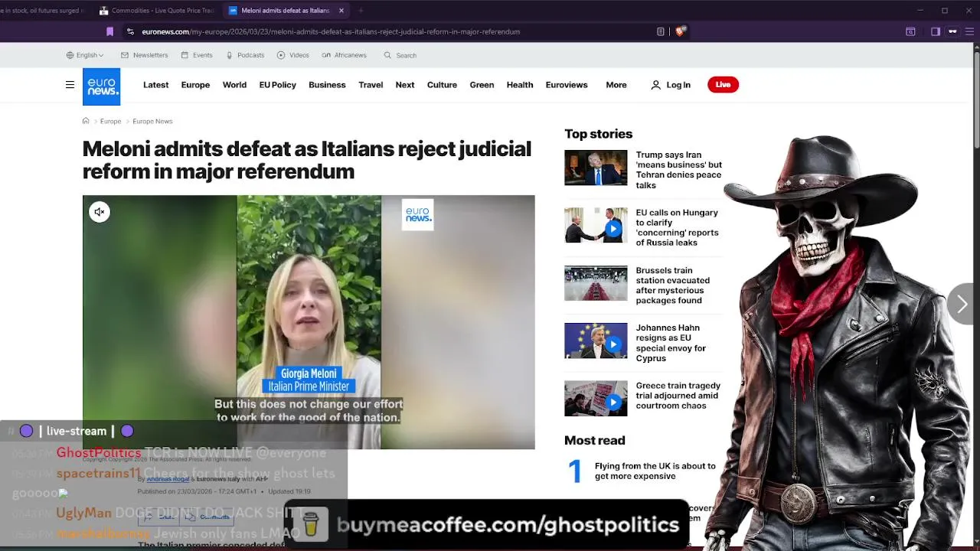
Task: Click the Log In link
Action: coord(678,85)
